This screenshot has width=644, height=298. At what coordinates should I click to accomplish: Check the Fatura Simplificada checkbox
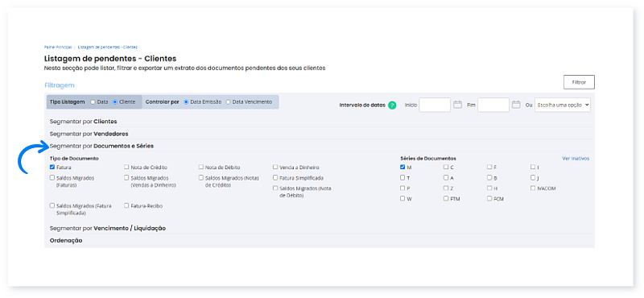point(275,178)
